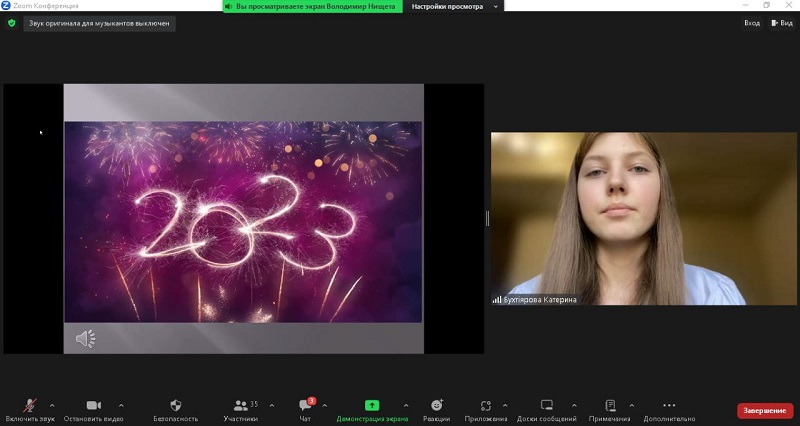The height and width of the screenshot is (426, 800).
Task: Restore down the Zoom window
Action: 767,5
